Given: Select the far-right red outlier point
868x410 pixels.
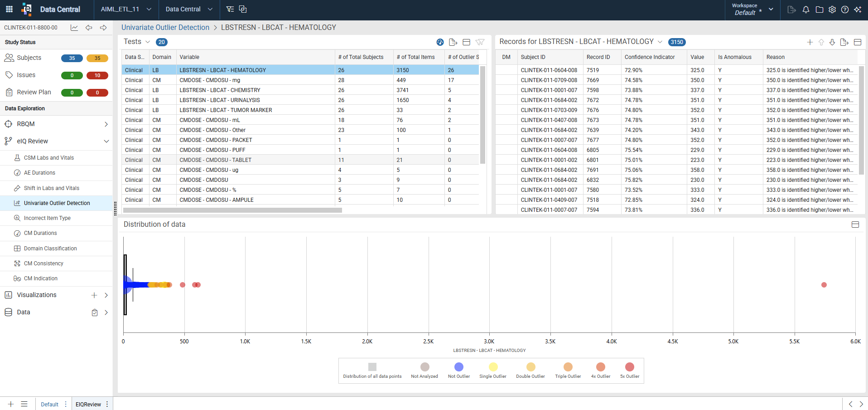Looking at the screenshot, I should coord(824,285).
